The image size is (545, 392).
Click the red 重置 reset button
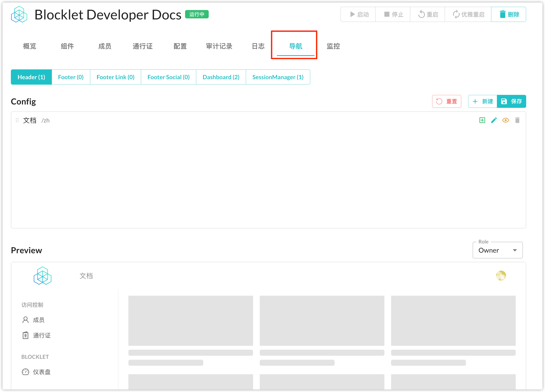tap(446, 101)
